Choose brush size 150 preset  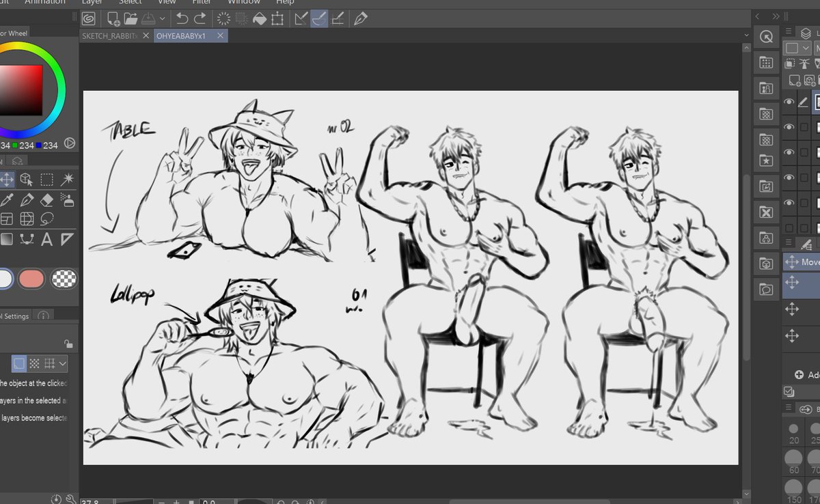[794, 489]
